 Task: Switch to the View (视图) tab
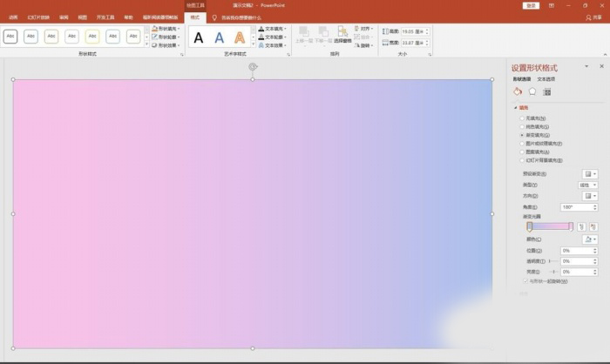83,17
